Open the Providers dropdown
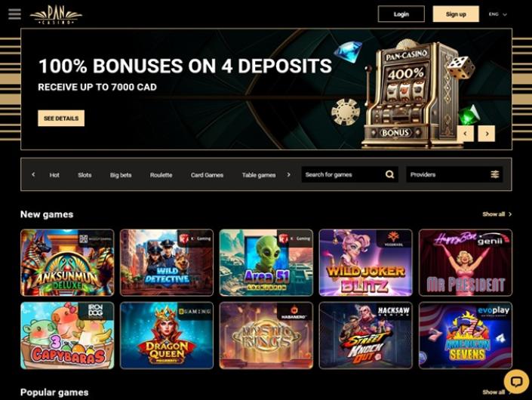This screenshot has height=400, width=532. pos(454,174)
